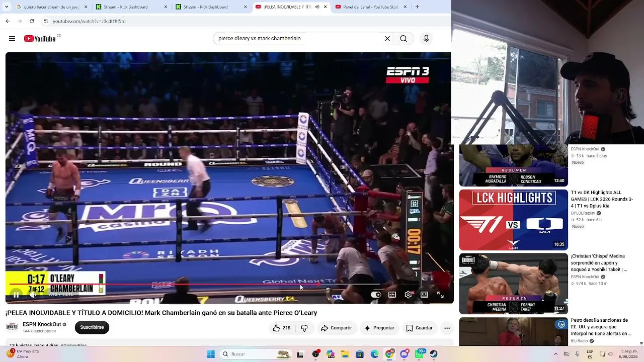Screen dimensions: 644x362
Task: Close the YouTube Studio tab
Action: click(405, 7)
